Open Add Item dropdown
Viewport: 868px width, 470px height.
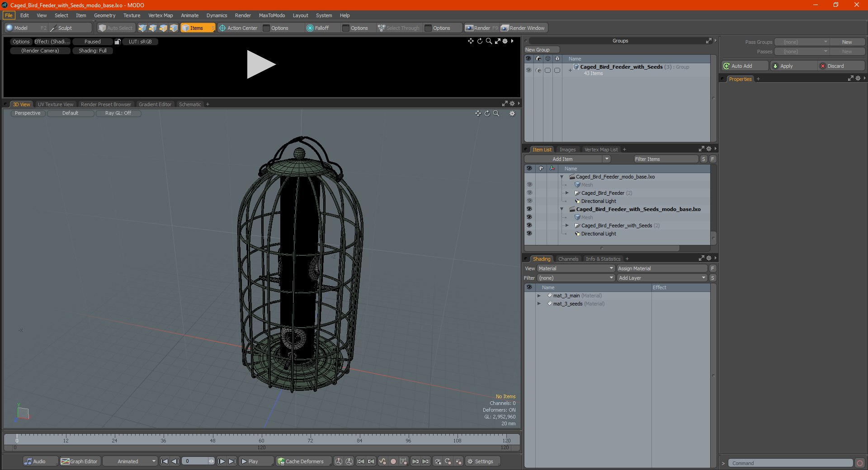point(568,159)
